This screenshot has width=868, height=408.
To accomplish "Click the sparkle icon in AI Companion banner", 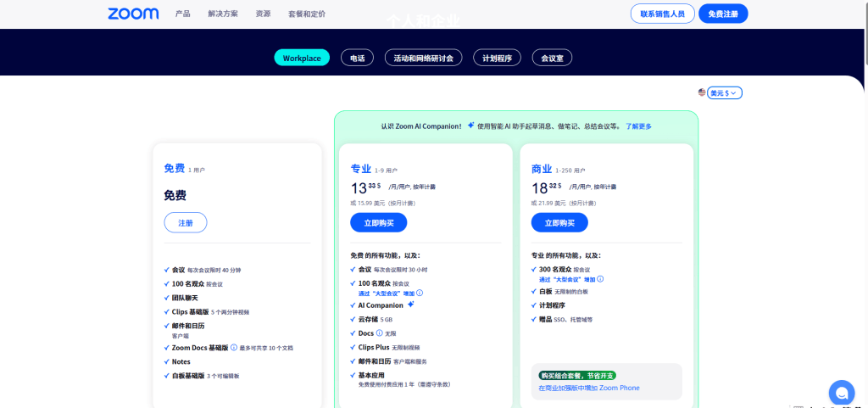I will pyautogui.click(x=470, y=126).
